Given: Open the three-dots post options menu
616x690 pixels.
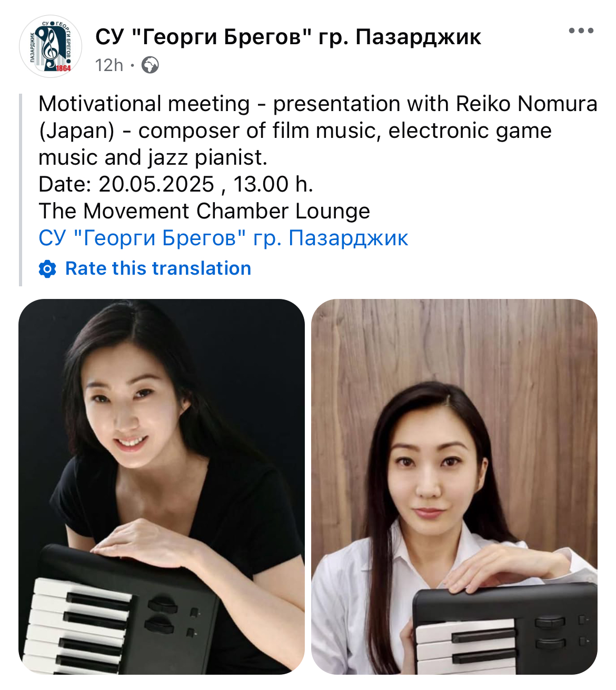Looking at the screenshot, I should click(581, 31).
